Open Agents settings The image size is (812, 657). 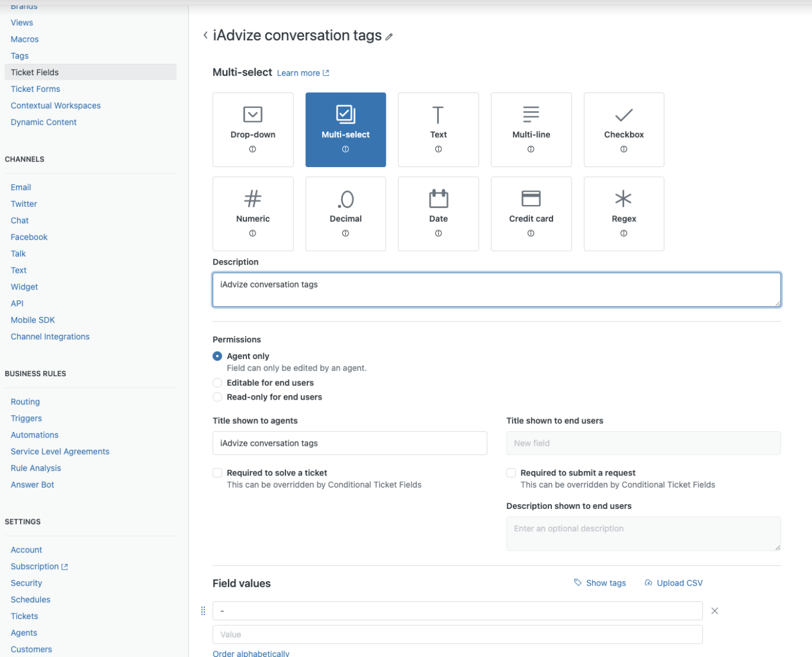[x=24, y=633]
